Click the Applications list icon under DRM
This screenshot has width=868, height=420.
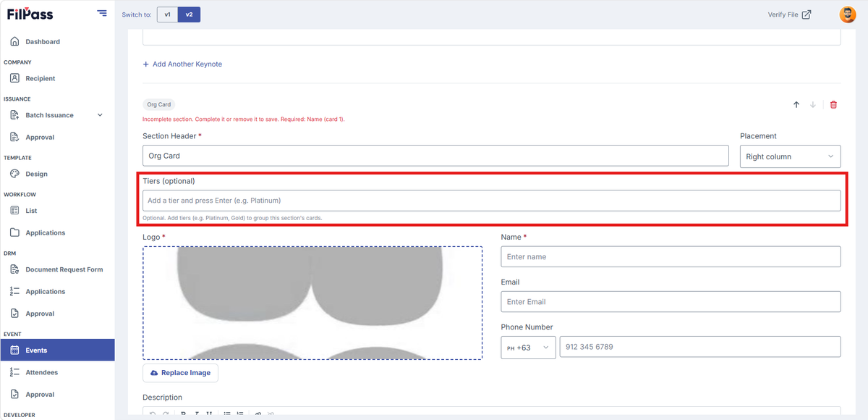click(14, 291)
